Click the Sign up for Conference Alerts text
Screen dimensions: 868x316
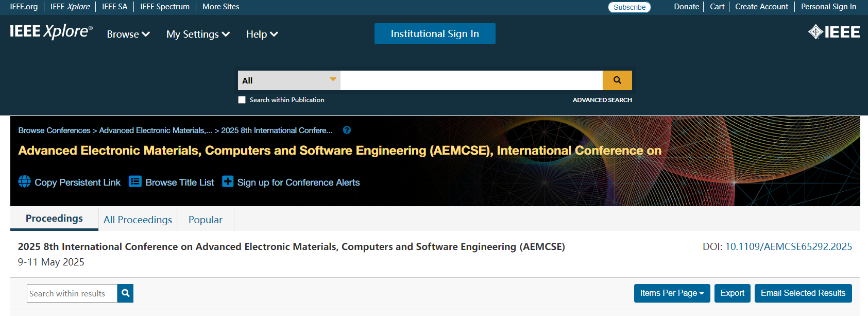298,182
